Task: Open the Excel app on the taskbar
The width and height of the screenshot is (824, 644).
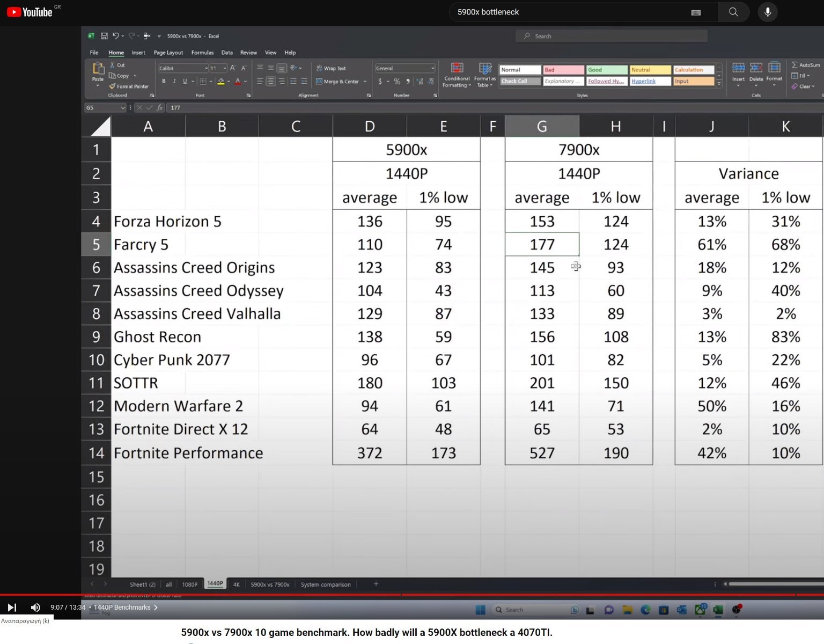Action: click(x=718, y=610)
